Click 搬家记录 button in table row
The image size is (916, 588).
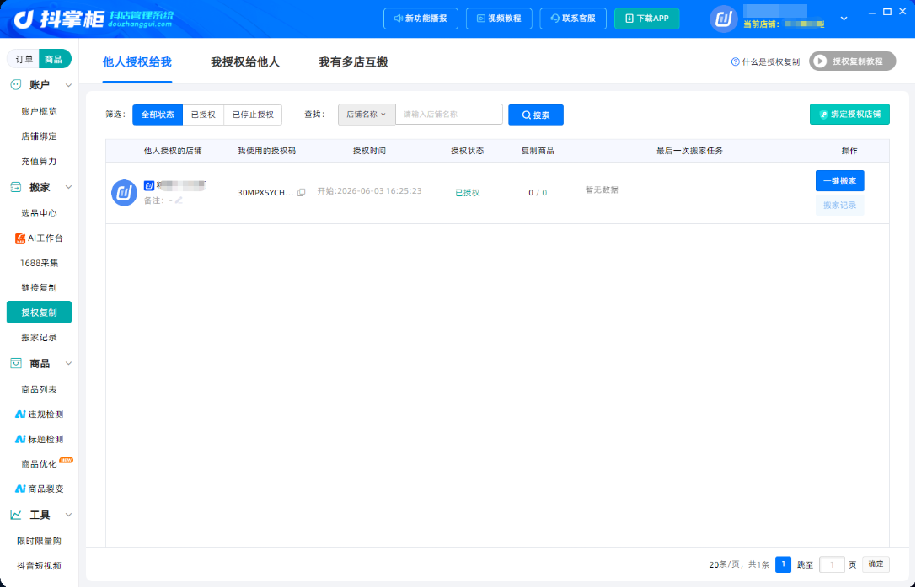click(x=839, y=206)
